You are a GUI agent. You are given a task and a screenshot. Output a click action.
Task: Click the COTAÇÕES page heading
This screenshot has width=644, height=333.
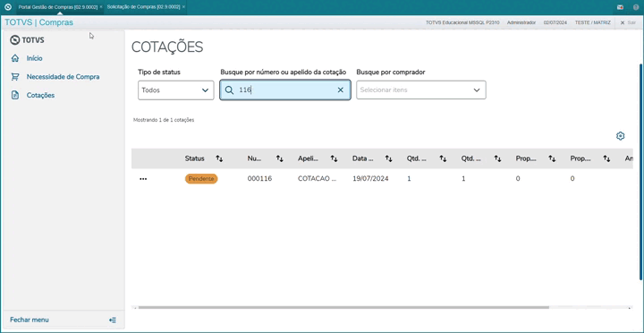coord(167,47)
